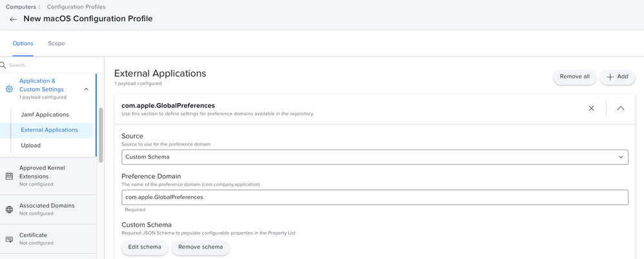This screenshot has width=644, height=259.
Task: Click the Certificate icon
Action: pos(9,239)
